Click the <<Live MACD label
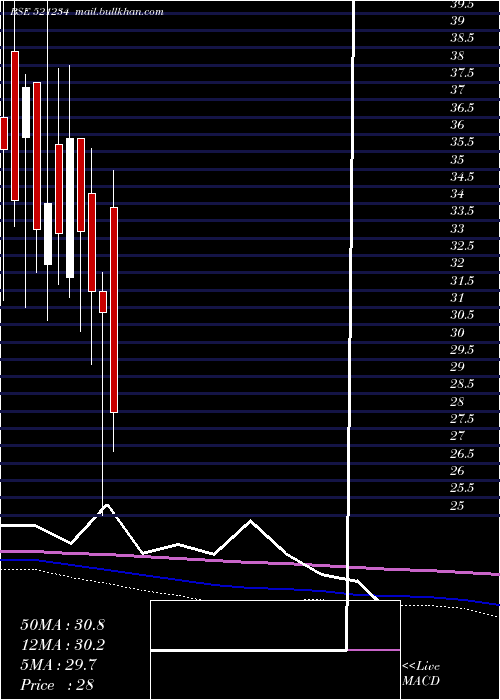The width and height of the screenshot is (500, 700). point(421,673)
